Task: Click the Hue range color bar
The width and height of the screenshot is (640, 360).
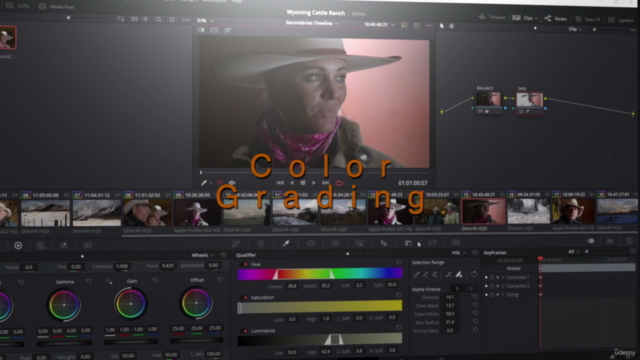Action: click(x=320, y=273)
